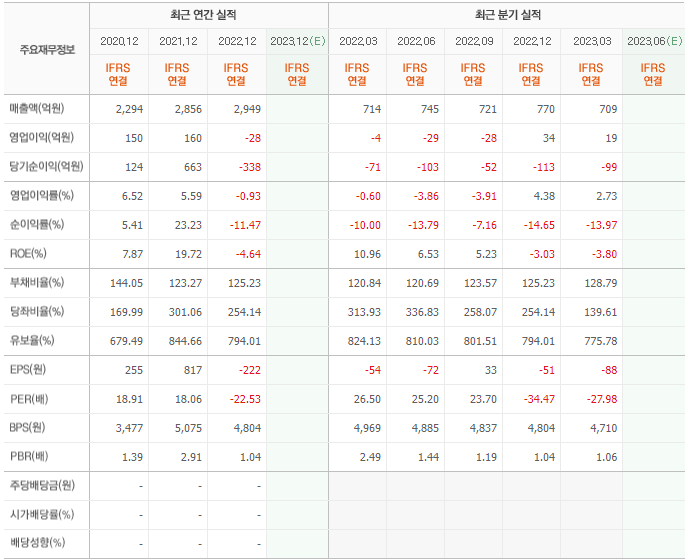Click the PBR(배) row label
Viewport: 689px width, 560px height.
(29, 456)
